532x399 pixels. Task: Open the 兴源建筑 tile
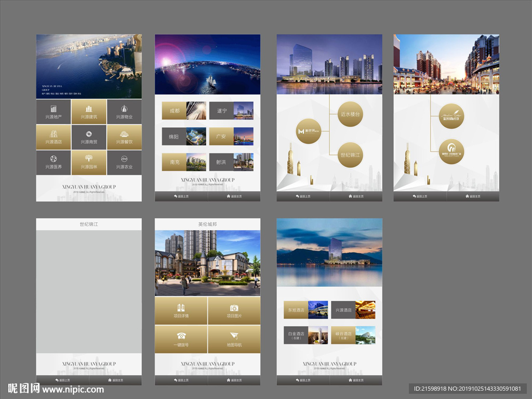(x=89, y=112)
